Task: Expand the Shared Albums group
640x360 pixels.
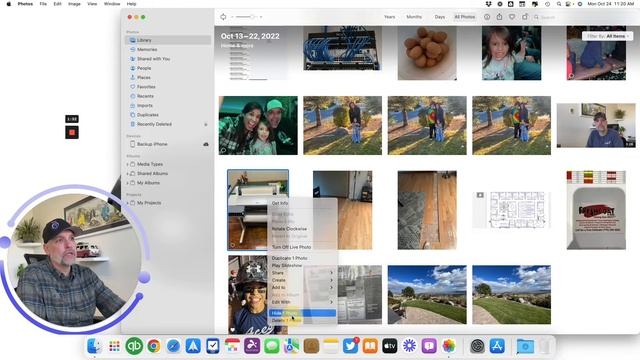Action: [127, 173]
